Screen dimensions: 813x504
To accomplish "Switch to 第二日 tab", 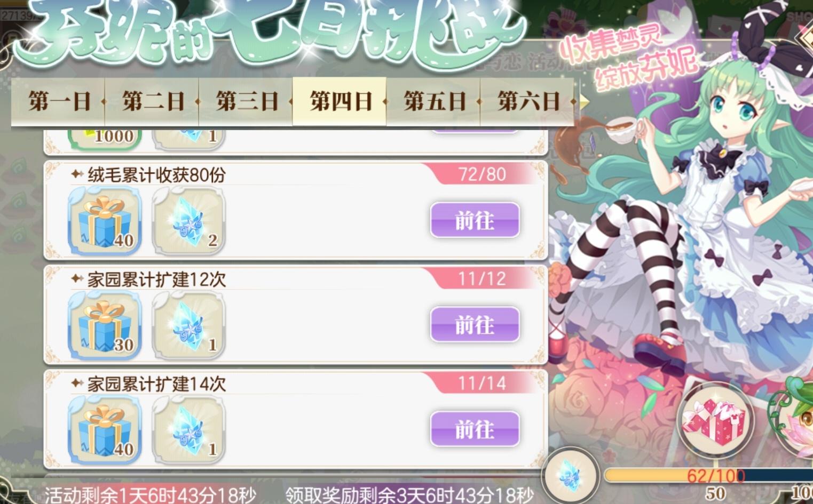I will [152, 101].
